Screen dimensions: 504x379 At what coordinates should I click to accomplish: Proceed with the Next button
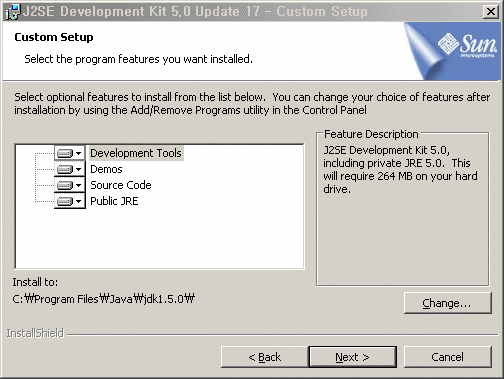pyautogui.click(x=352, y=357)
